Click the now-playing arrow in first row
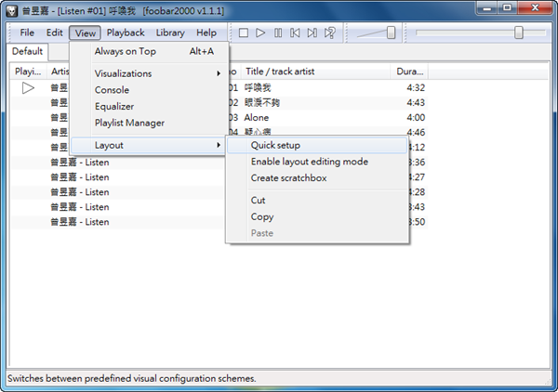Screen dimensions: 558x392 coord(29,87)
